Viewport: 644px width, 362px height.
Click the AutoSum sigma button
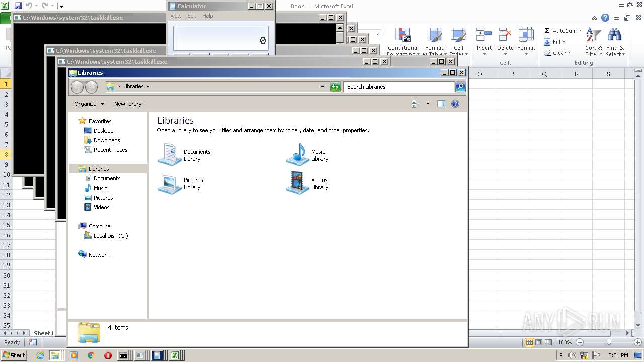(547, 31)
